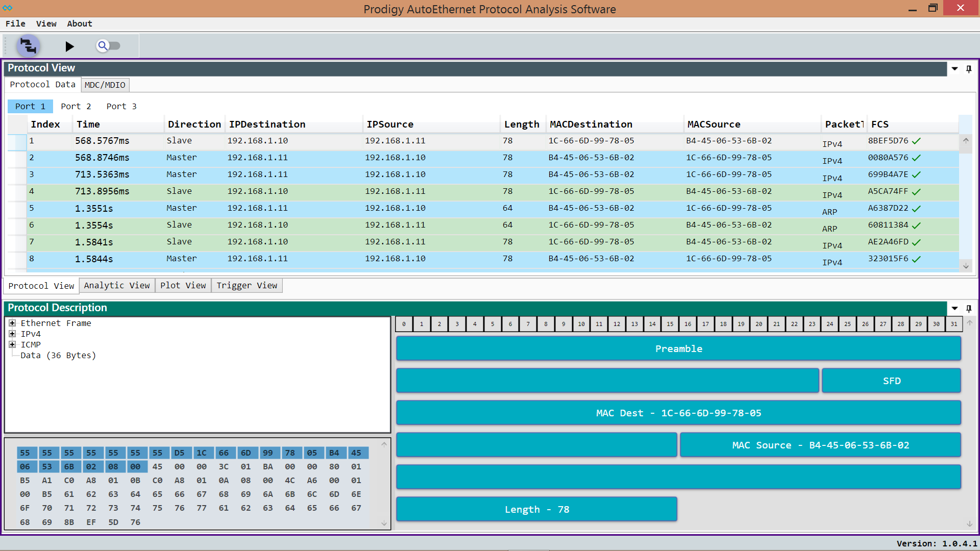This screenshot has width=980, height=551.
Task: Select the Protocol View bottom tab
Action: point(41,286)
